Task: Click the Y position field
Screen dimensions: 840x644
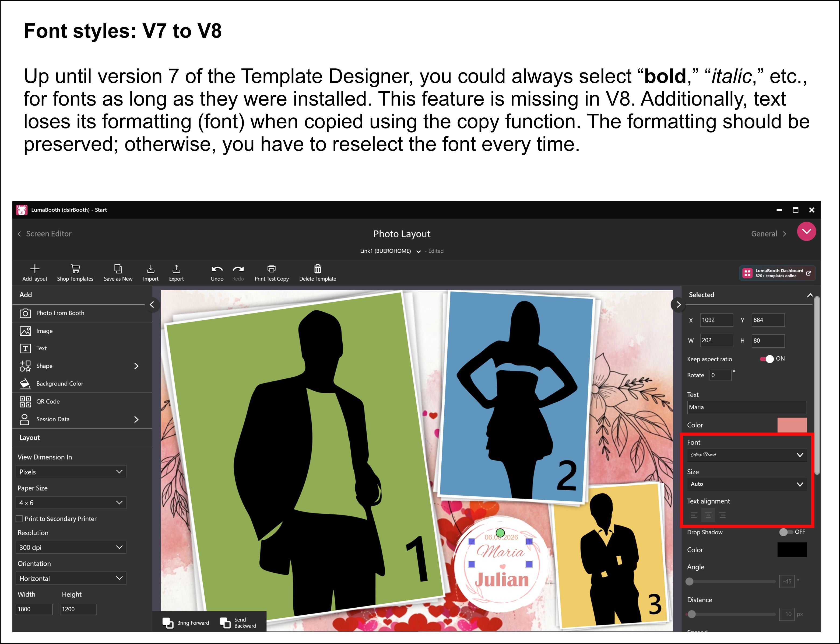Action: click(x=768, y=320)
